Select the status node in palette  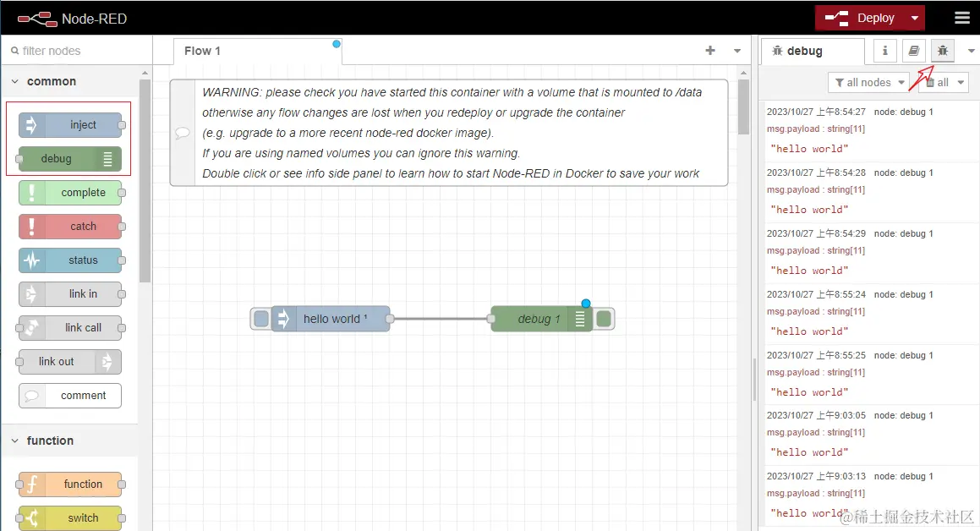click(x=70, y=260)
